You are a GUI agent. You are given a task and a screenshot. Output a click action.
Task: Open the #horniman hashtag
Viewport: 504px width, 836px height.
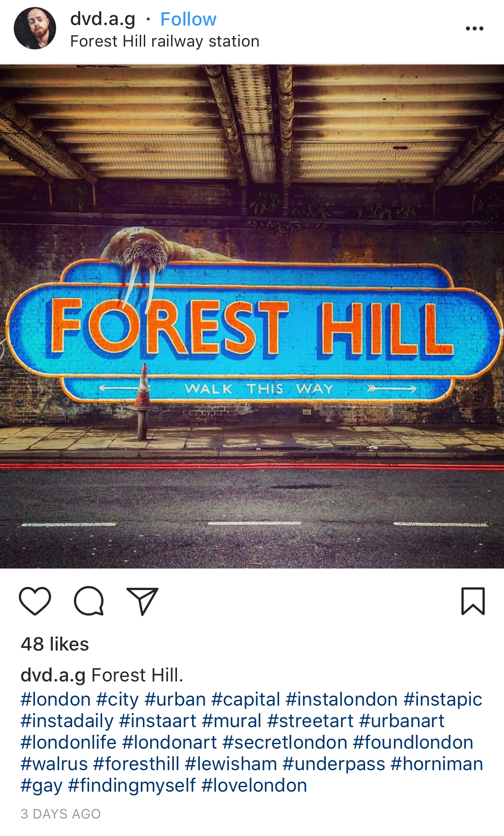(437, 764)
